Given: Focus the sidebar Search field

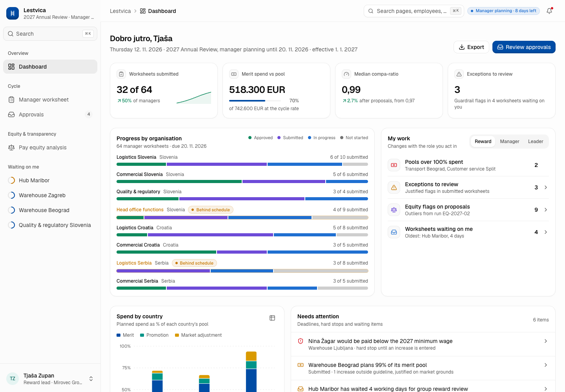Looking at the screenshot, I should tap(50, 34).
